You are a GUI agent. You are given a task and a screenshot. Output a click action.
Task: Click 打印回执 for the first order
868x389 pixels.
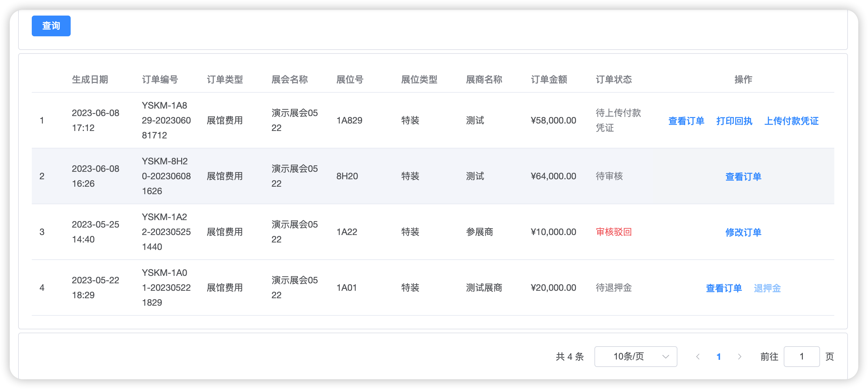tap(734, 121)
